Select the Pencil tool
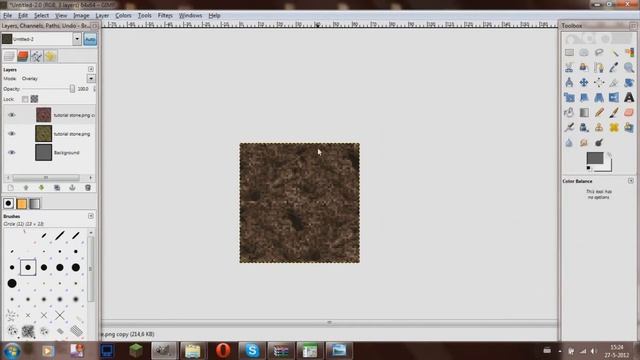This screenshot has width=640, height=360. coord(599,112)
